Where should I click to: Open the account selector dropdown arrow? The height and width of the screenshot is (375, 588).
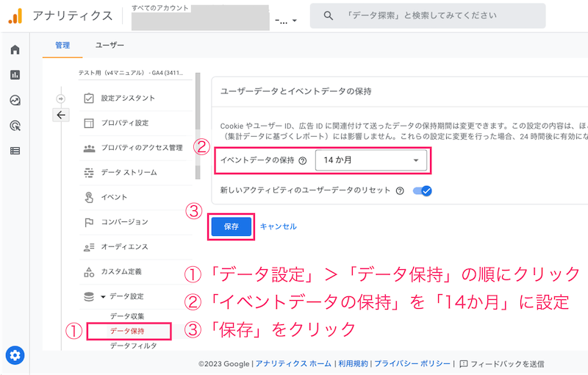pos(295,21)
